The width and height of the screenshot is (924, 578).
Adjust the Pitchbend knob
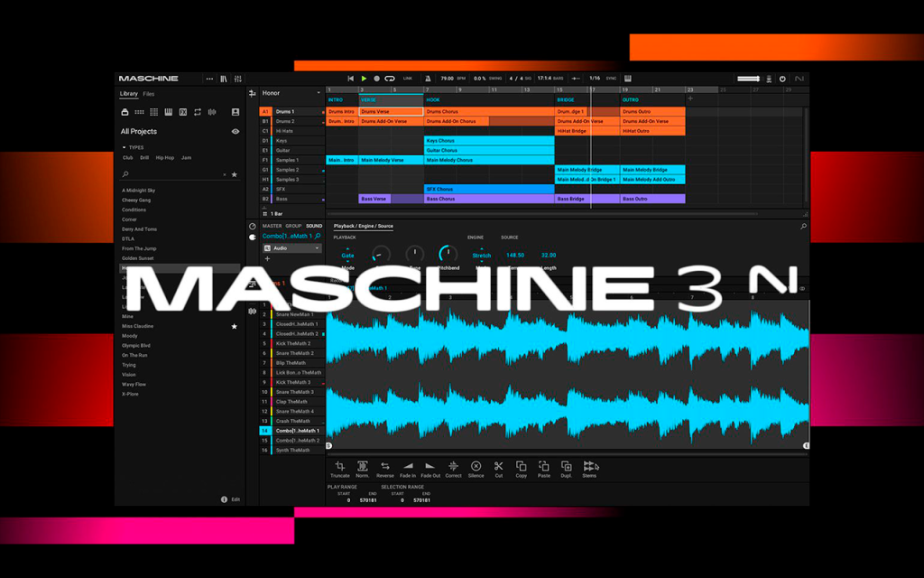point(448,254)
